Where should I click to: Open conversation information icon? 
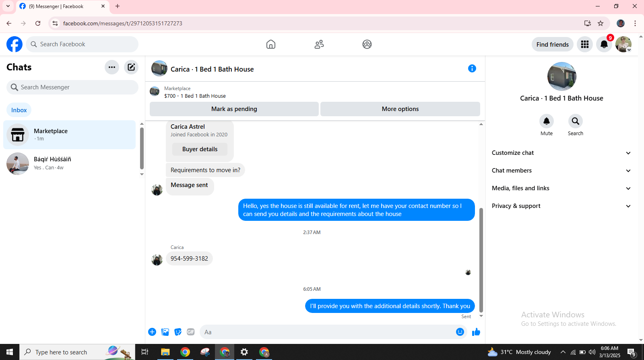472,68
